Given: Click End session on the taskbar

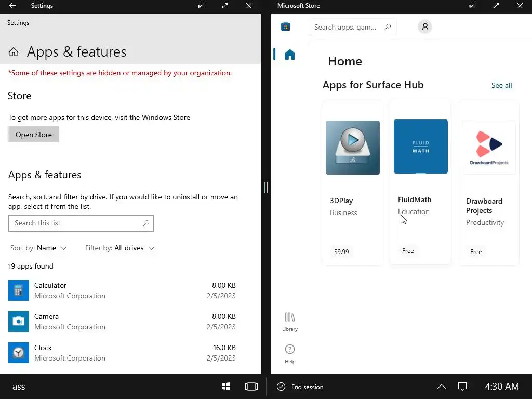Looking at the screenshot, I should (x=300, y=387).
